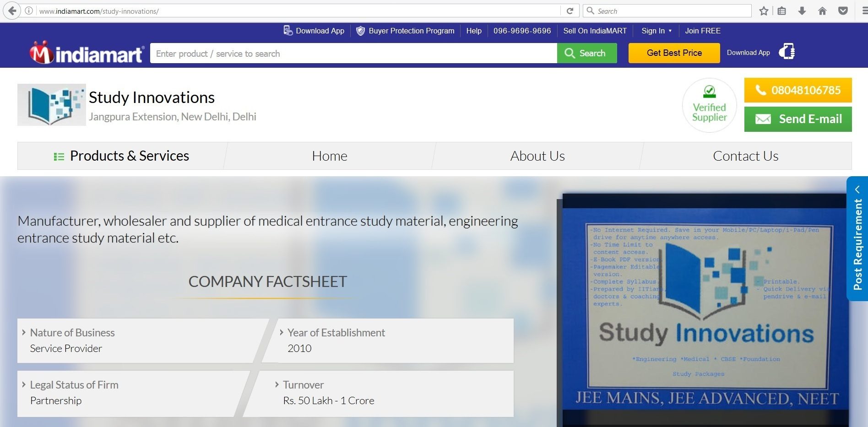
Task: Expand the Year of Establishment chevron
Action: (282, 332)
